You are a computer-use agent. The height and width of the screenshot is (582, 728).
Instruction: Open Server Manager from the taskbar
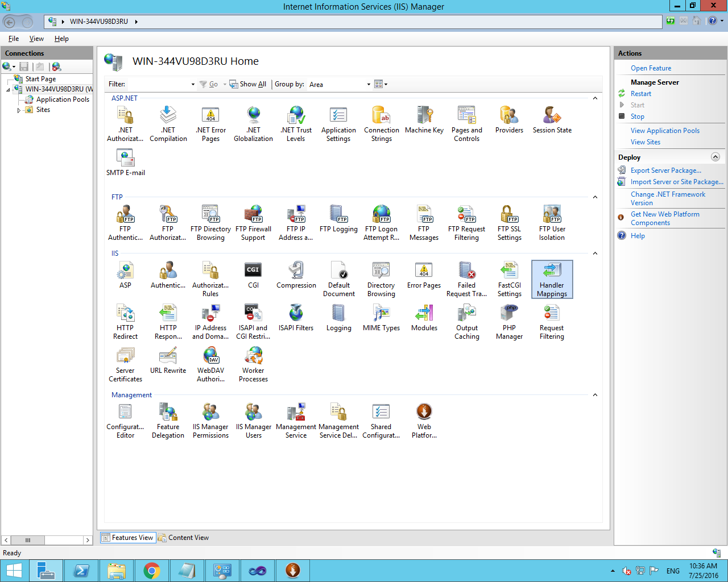(46, 571)
